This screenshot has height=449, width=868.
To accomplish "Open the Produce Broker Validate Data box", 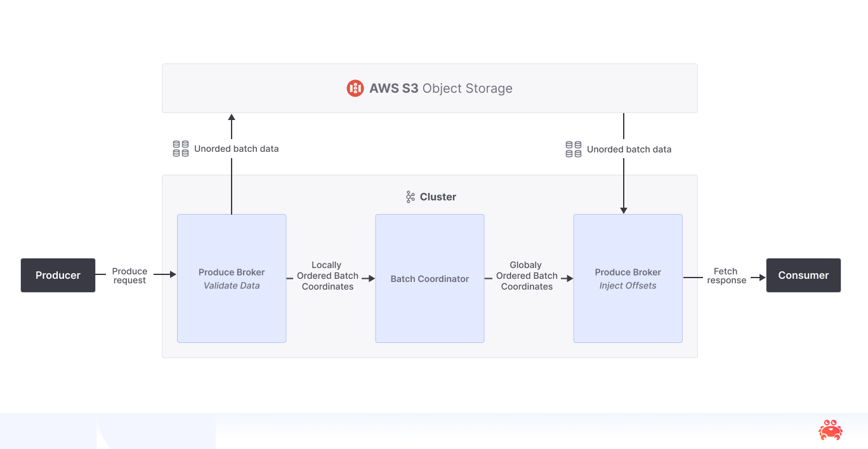I will tap(232, 278).
